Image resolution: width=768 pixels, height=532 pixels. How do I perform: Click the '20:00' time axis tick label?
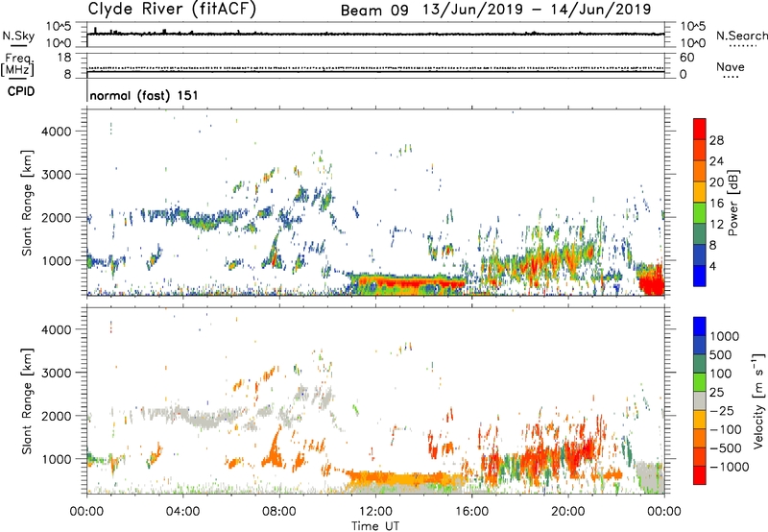pos(568,512)
